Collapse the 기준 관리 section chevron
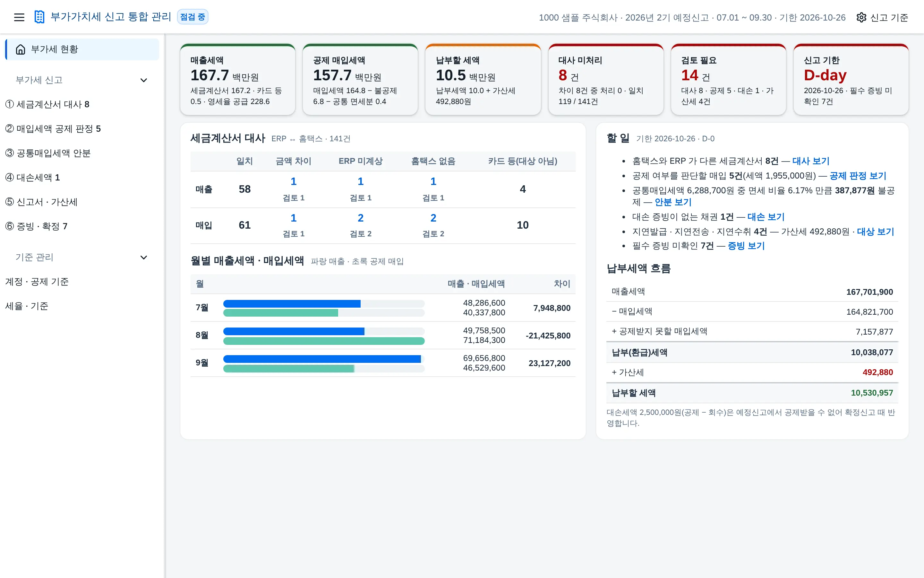924x578 pixels. [x=143, y=257]
